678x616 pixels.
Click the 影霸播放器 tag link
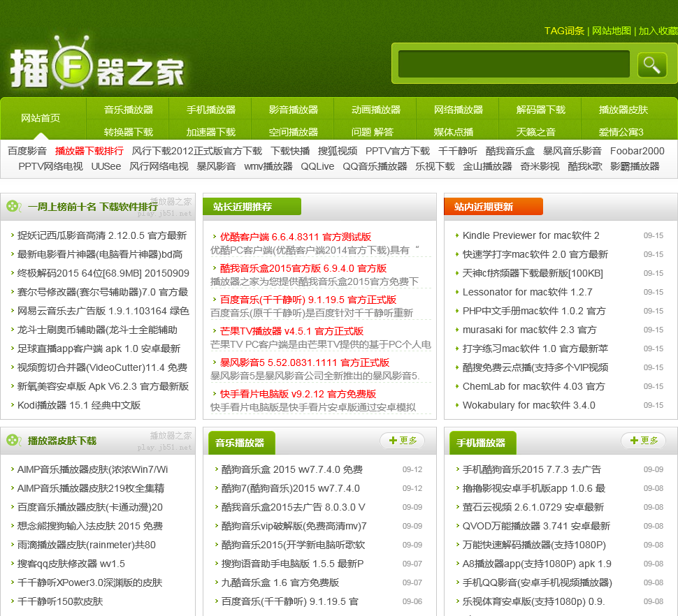[635, 166]
